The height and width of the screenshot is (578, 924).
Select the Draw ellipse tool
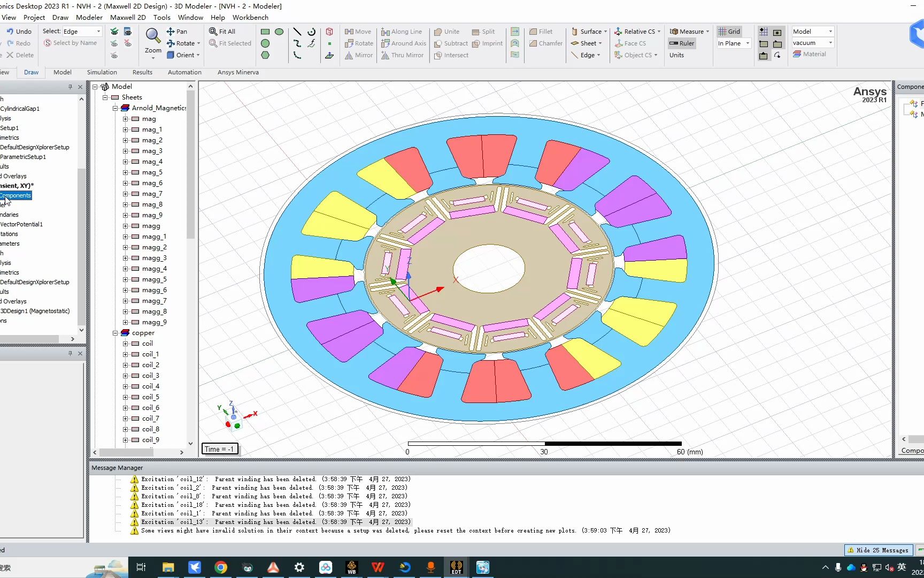(x=279, y=32)
